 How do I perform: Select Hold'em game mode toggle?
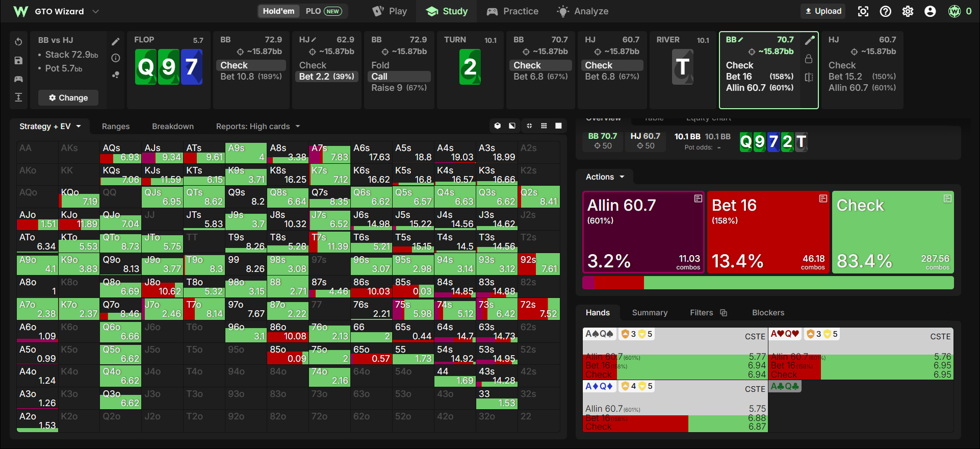click(x=278, y=11)
